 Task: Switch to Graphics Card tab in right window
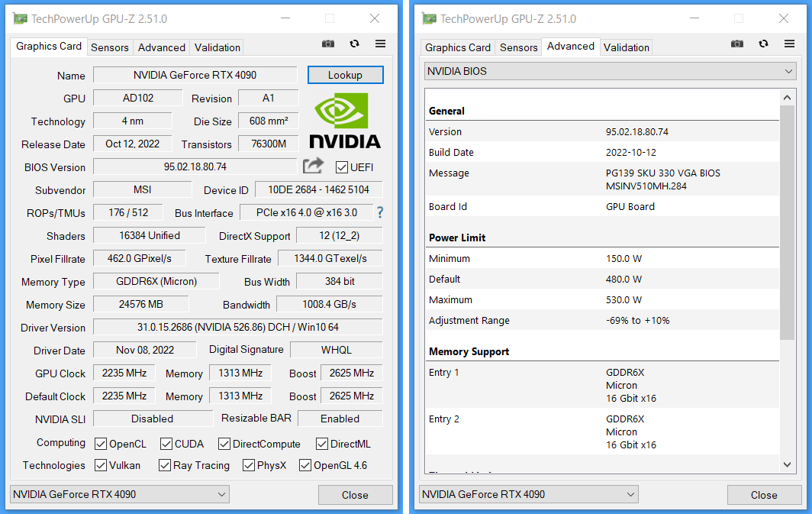point(458,47)
